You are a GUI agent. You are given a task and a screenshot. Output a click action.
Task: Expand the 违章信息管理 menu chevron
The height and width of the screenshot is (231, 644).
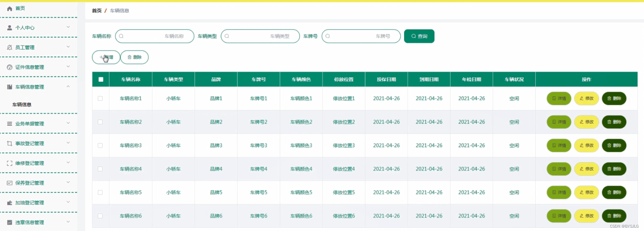pos(68,222)
